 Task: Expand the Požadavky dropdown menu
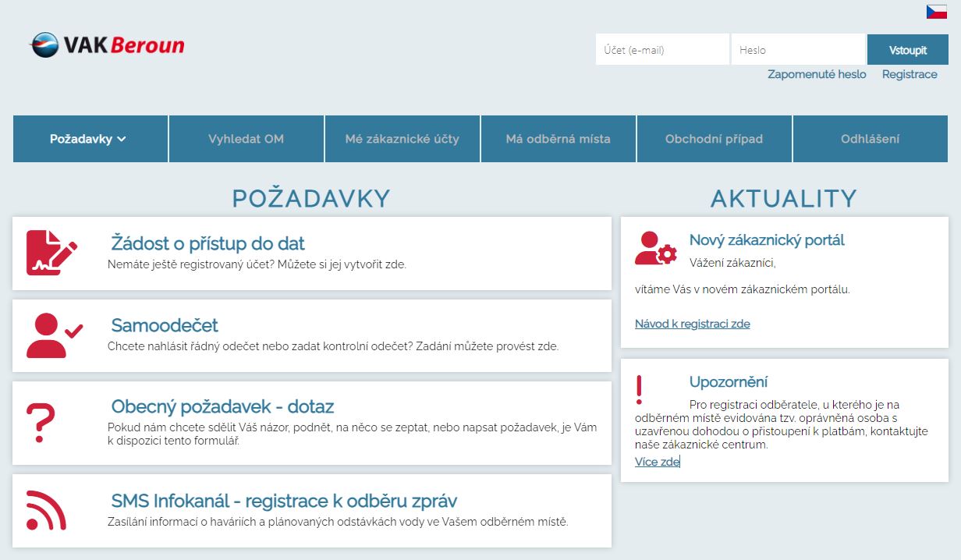[89, 139]
